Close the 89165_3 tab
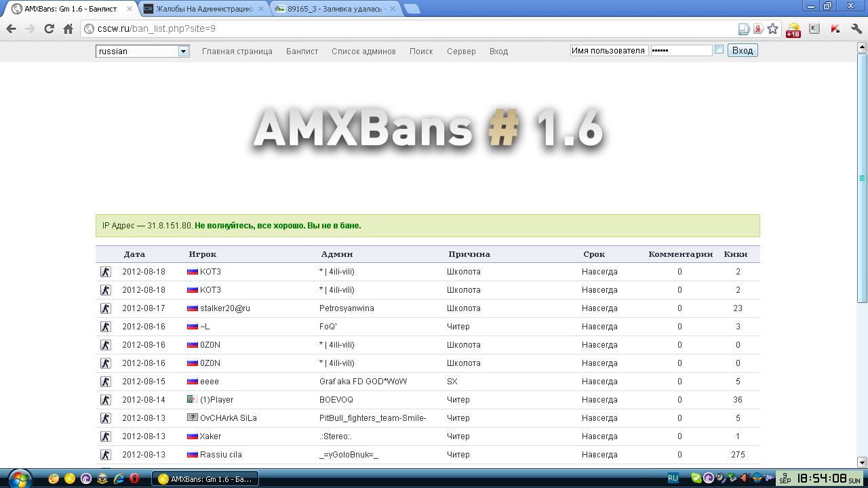The width and height of the screenshot is (868, 488). [x=392, y=9]
